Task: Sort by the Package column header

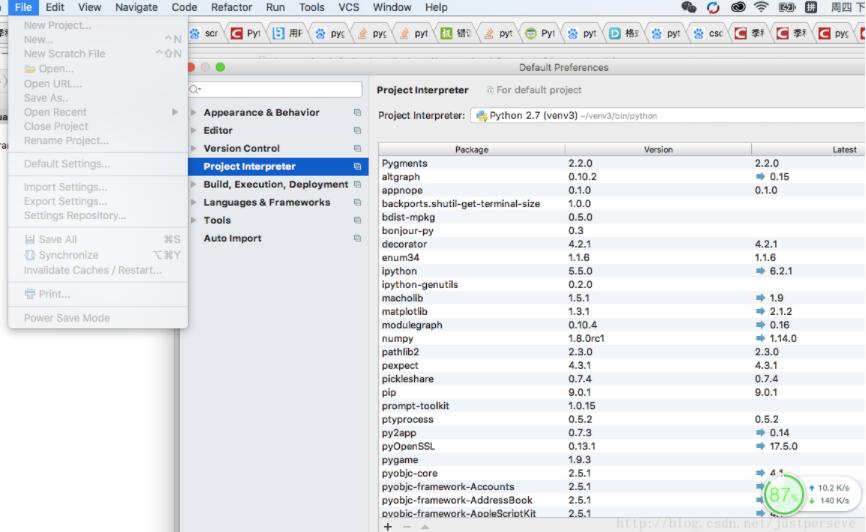Action: tap(472, 150)
